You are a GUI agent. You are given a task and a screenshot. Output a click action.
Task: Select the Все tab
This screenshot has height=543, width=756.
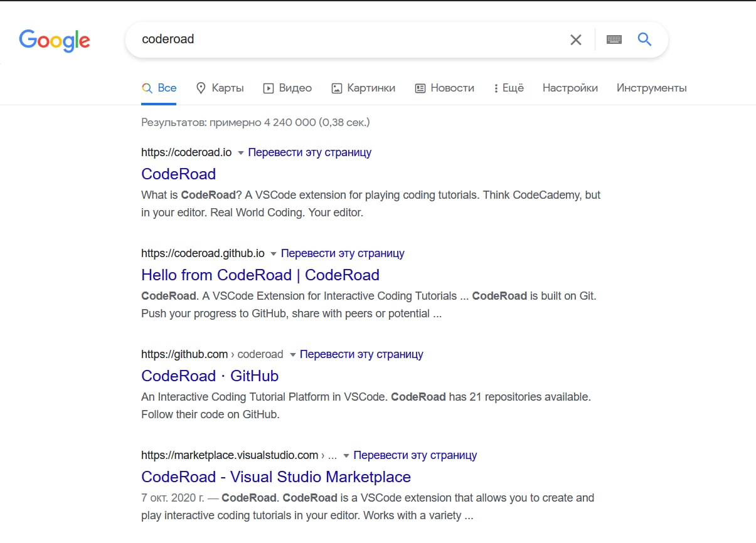[159, 88]
